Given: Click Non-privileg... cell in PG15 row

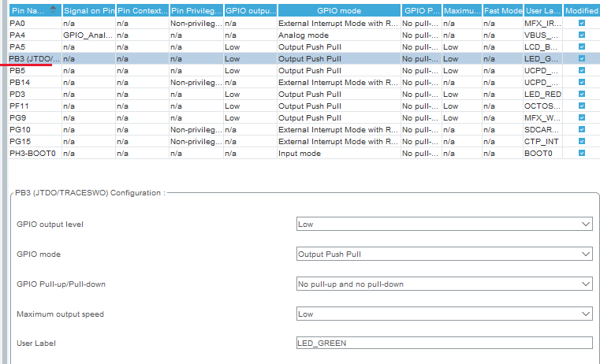Looking at the screenshot, I should tap(196, 142).
